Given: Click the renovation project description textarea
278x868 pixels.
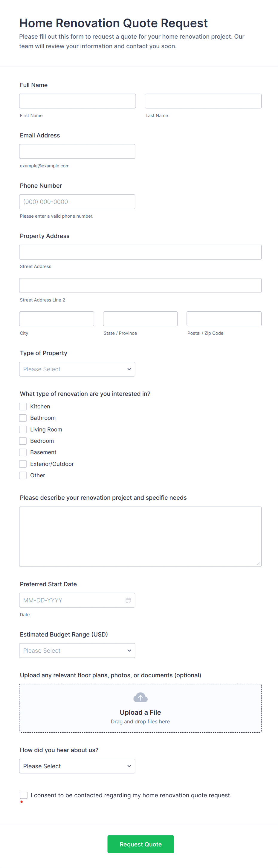Looking at the screenshot, I should coord(140,537).
